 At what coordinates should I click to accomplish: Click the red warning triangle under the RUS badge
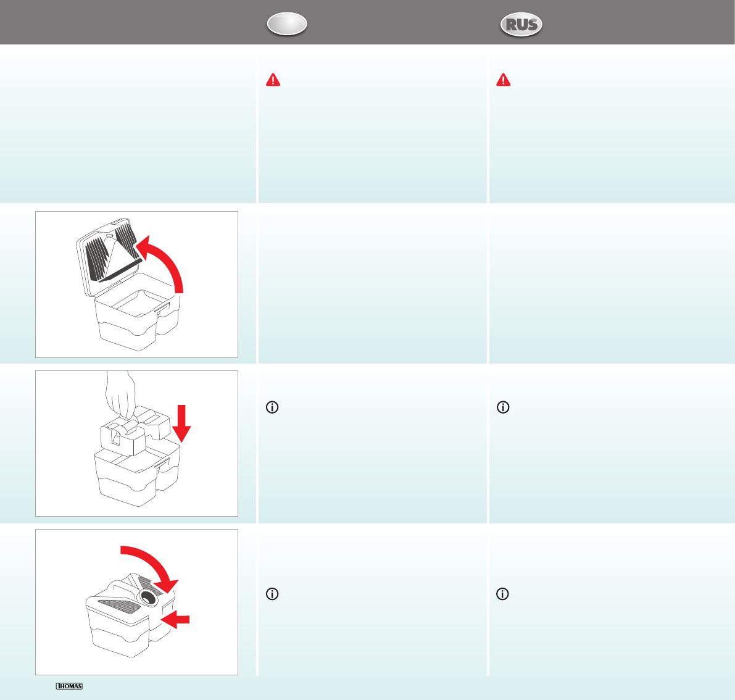tap(504, 80)
